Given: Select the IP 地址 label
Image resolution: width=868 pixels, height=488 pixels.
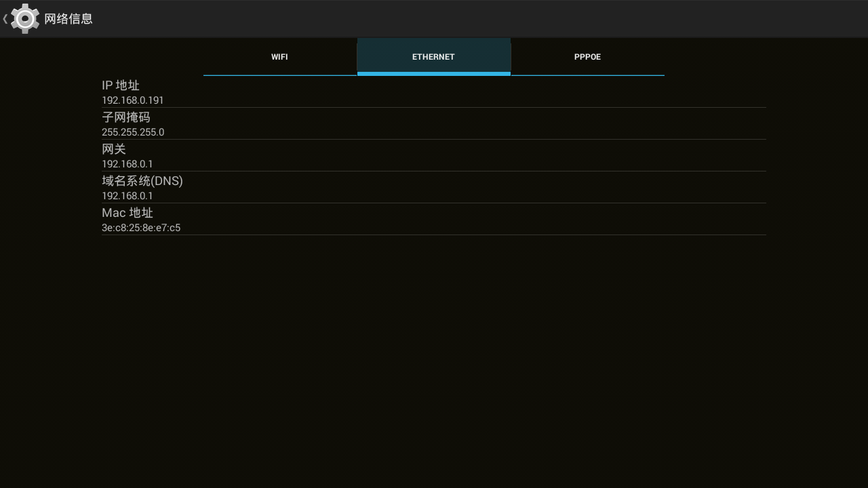Looking at the screenshot, I should tap(121, 85).
